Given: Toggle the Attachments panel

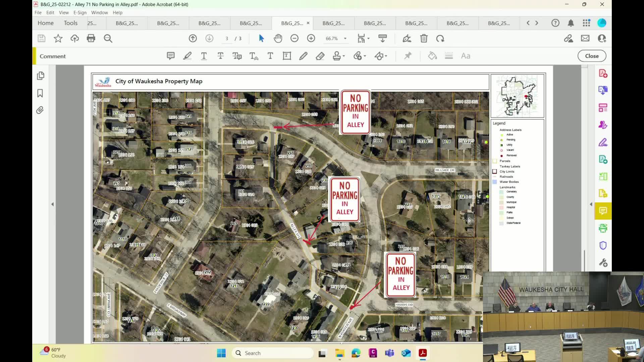Looking at the screenshot, I should click(x=40, y=110).
